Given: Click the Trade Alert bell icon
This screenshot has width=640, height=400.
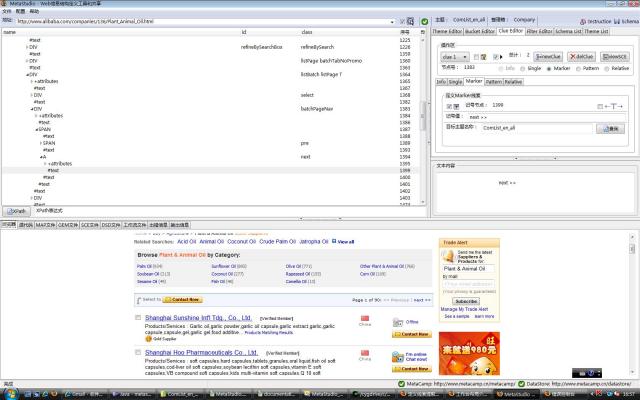Looking at the screenshot, I should click(448, 256).
